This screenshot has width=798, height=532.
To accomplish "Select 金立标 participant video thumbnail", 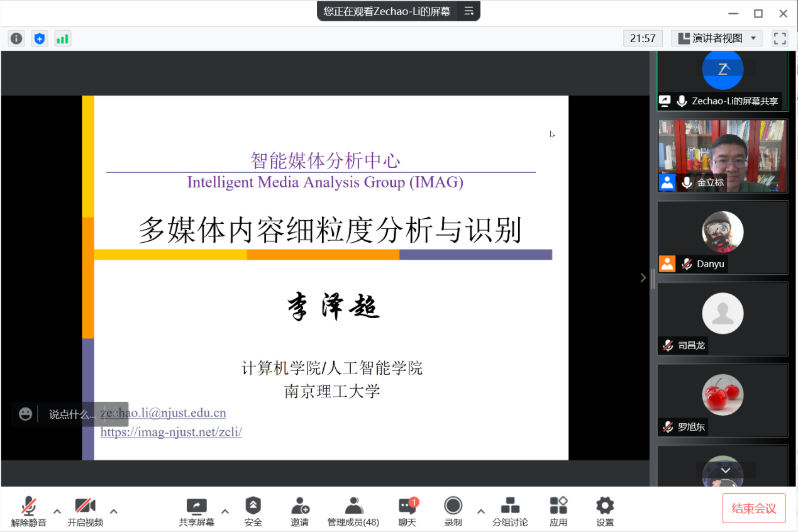I will [723, 155].
